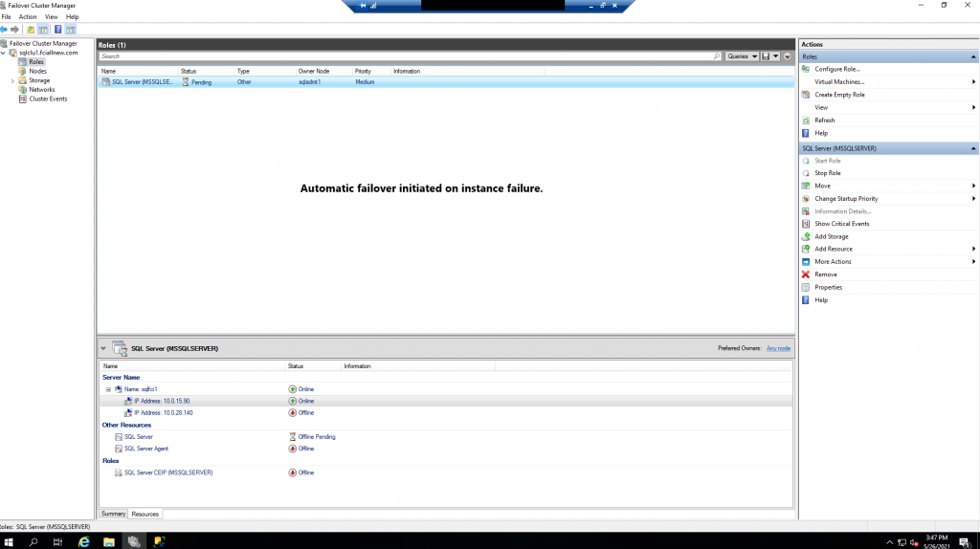
Task: Click the Create Empty Role icon
Action: [x=806, y=95]
